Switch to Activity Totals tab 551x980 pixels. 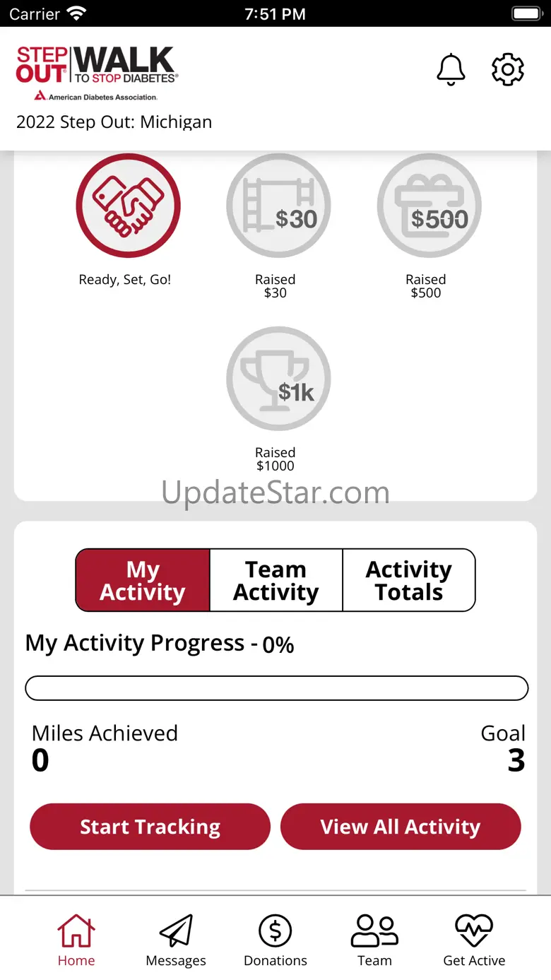409,580
